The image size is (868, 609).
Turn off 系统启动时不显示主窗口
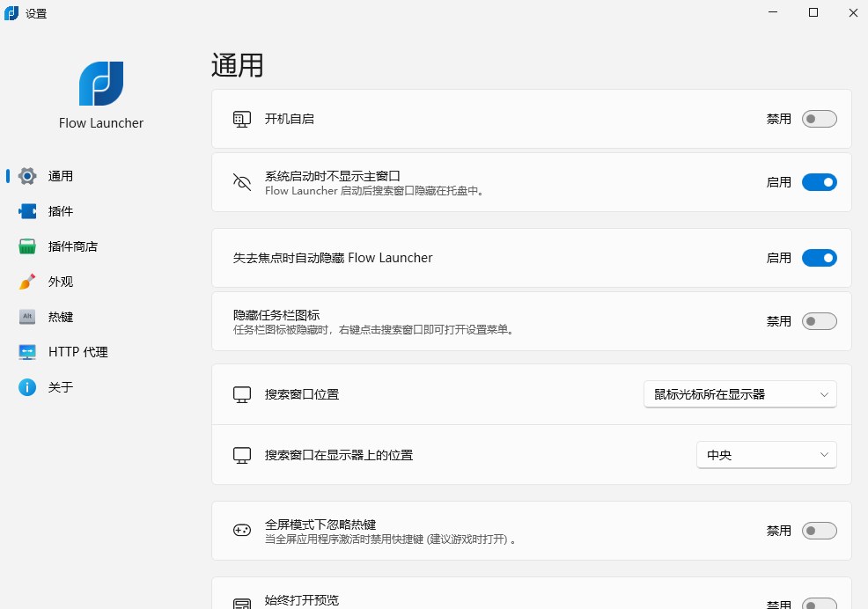tap(819, 182)
